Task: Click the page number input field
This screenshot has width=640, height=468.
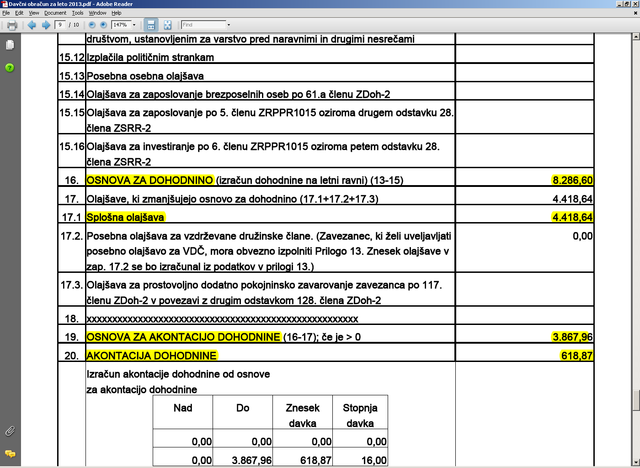Action: click(60, 25)
